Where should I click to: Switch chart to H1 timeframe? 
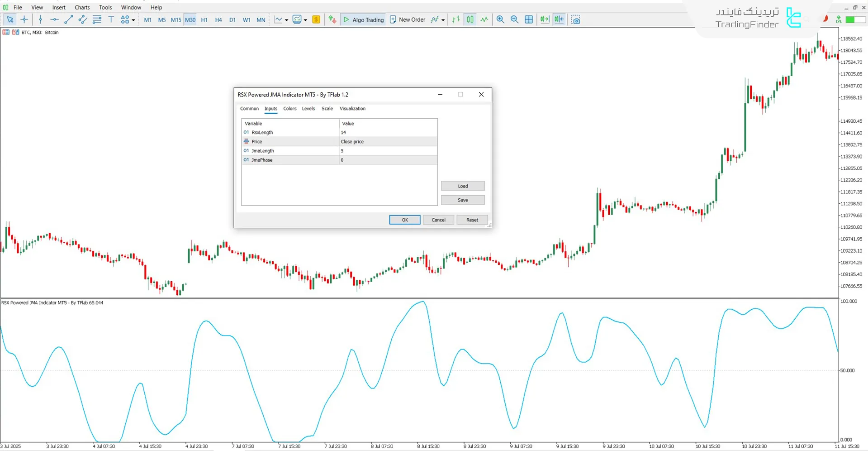click(x=204, y=20)
